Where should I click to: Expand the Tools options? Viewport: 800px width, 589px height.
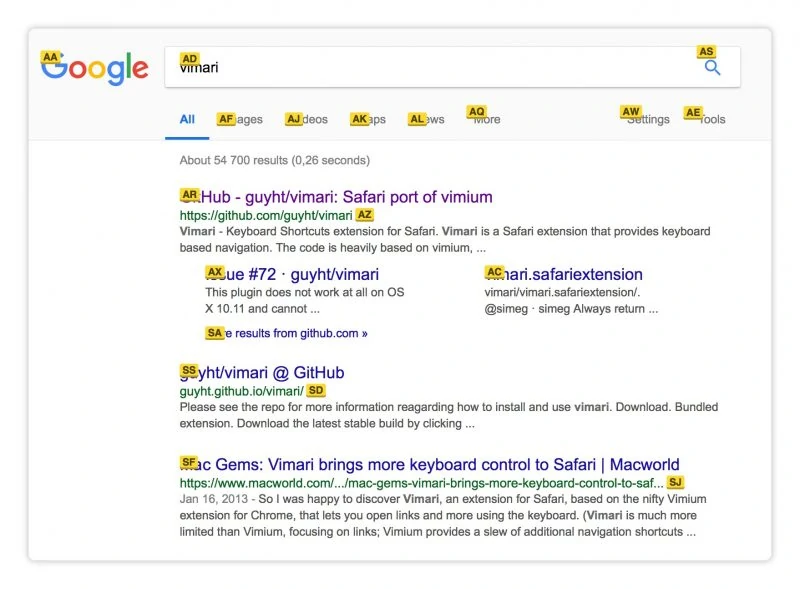[x=706, y=119]
